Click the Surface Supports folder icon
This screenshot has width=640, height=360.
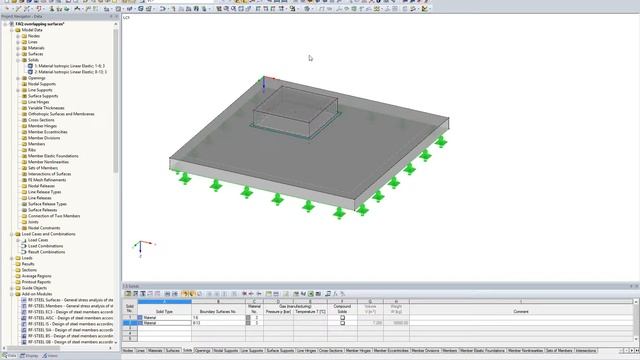coord(24,96)
